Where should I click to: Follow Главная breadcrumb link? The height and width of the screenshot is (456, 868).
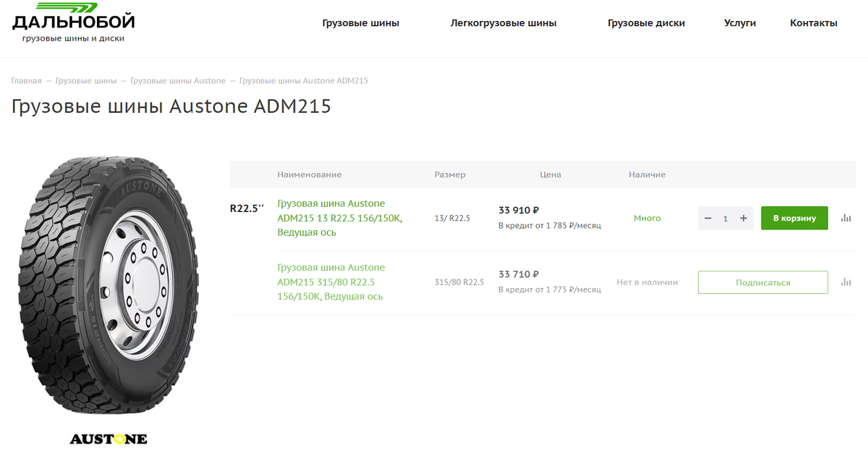pyautogui.click(x=26, y=80)
